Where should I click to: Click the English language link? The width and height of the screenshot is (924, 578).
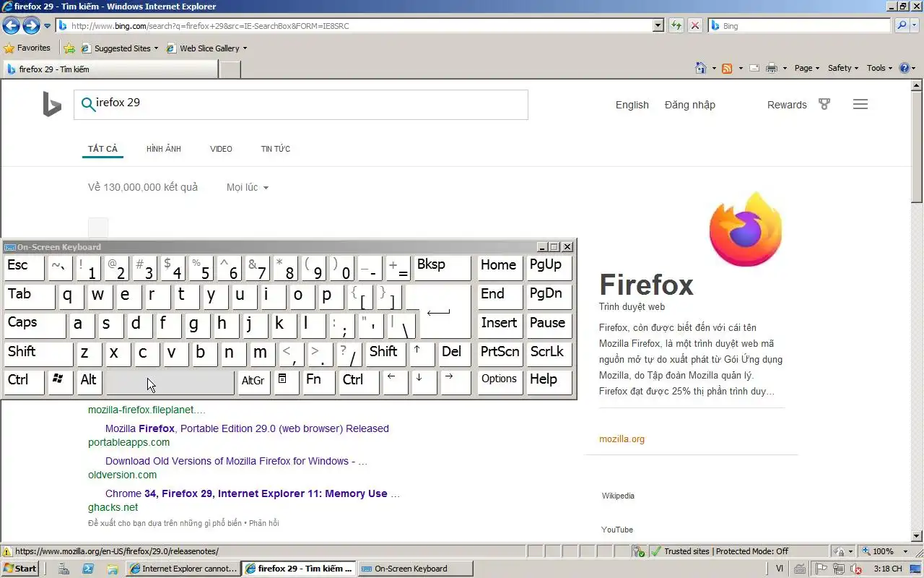[632, 105]
